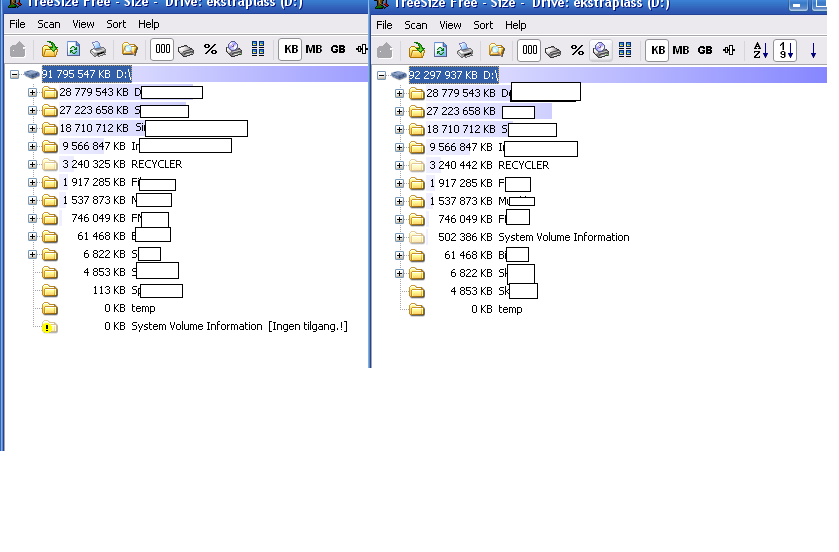Expand the RECYCLER folder in left window
Screen dimensions: 839x552
tap(32, 164)
